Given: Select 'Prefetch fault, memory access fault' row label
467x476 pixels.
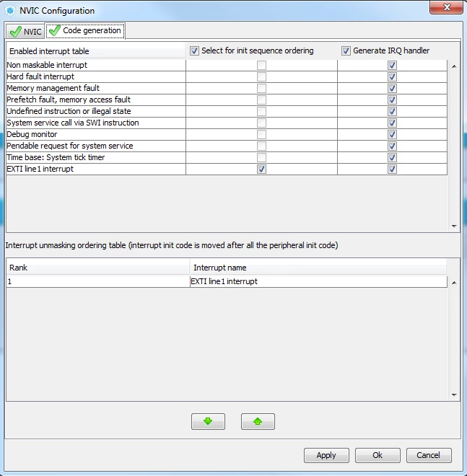Looking at the screenshot, I should pyautogui.click(x=69, y=100).
